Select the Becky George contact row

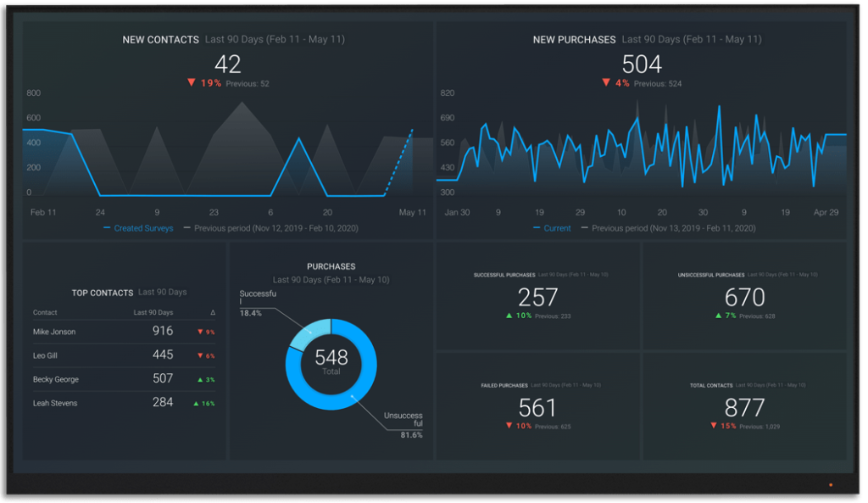click(x=56, y=379)
